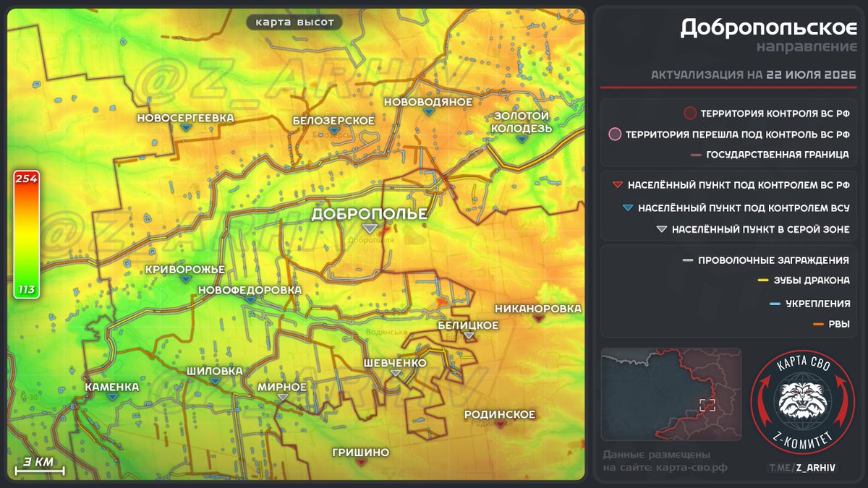This screenshot has height=488, width=868.
Task: Click the НИКАНОРОВКА label text
Action: 538,309
